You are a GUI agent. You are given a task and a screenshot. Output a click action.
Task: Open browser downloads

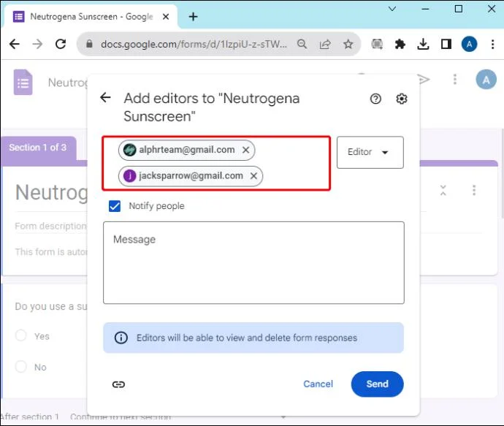coord(423,44)
